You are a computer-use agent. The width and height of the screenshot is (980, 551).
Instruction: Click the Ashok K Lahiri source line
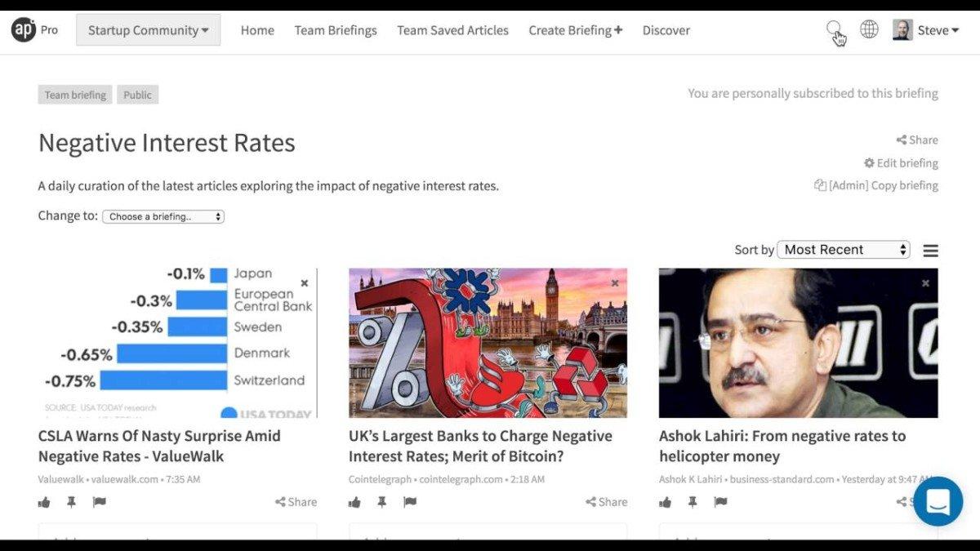pos(798,479)
